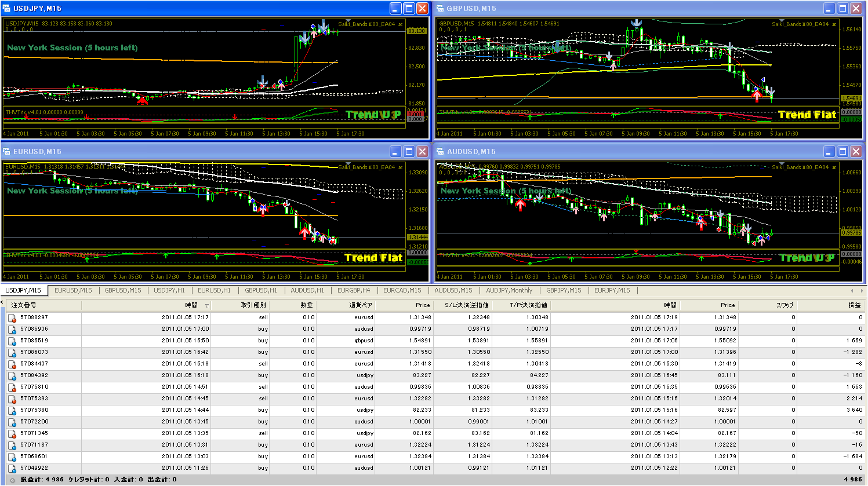Show the AUDUSD,M15 chart tab

pos(453,290)
